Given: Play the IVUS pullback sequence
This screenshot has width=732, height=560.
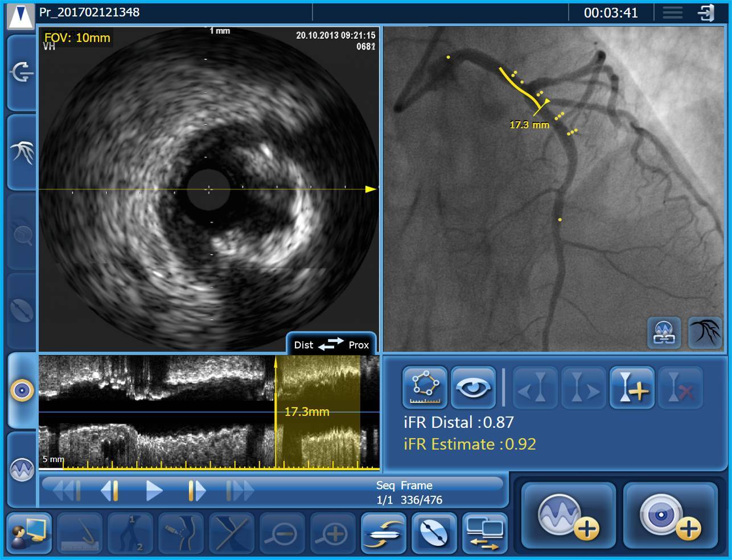Looking at the screenshot, I should click(154, 491).
